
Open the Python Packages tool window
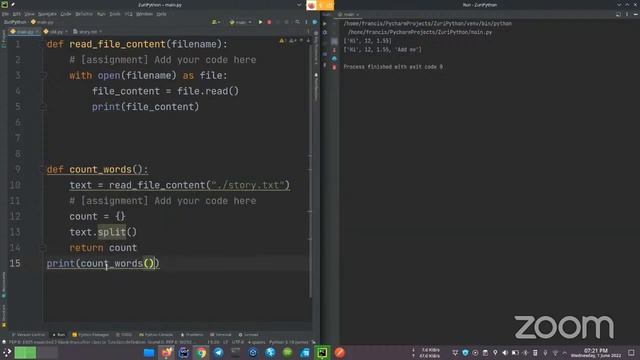pos(91,335)
